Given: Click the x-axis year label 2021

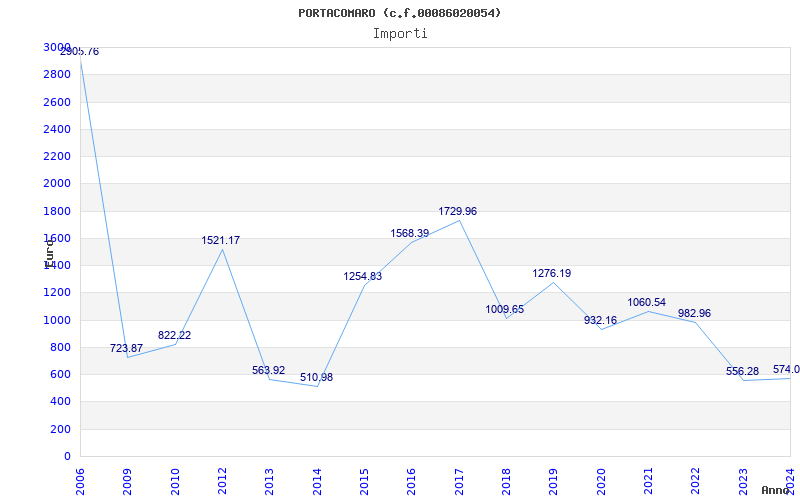Looking at the screenshot, I should pos(648,482).
